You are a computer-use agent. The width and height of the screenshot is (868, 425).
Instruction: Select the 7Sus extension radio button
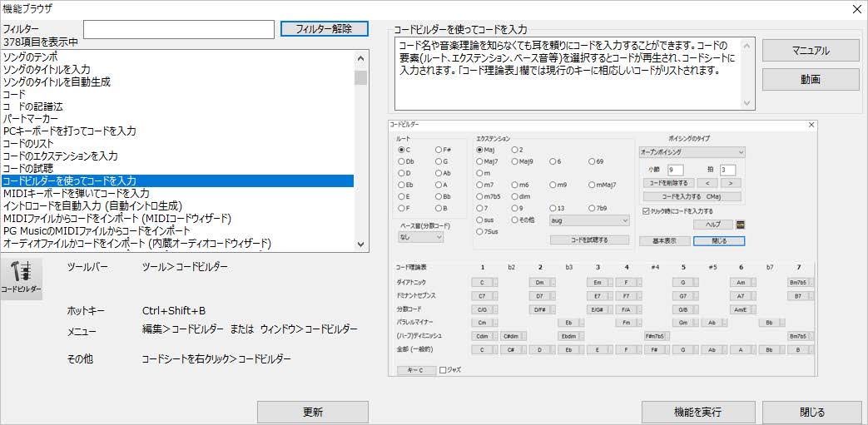pyautogui.click(x=479, y=231)
